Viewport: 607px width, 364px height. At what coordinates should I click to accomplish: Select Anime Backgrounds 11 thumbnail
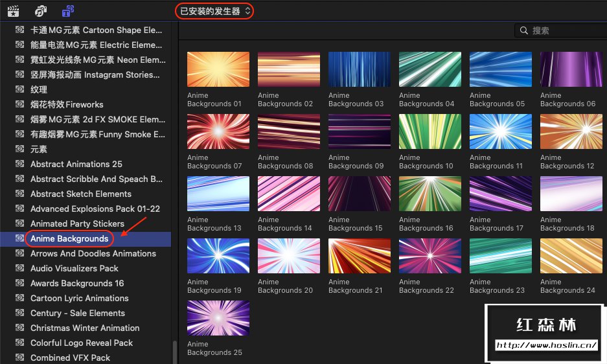[x=501, y=131]
